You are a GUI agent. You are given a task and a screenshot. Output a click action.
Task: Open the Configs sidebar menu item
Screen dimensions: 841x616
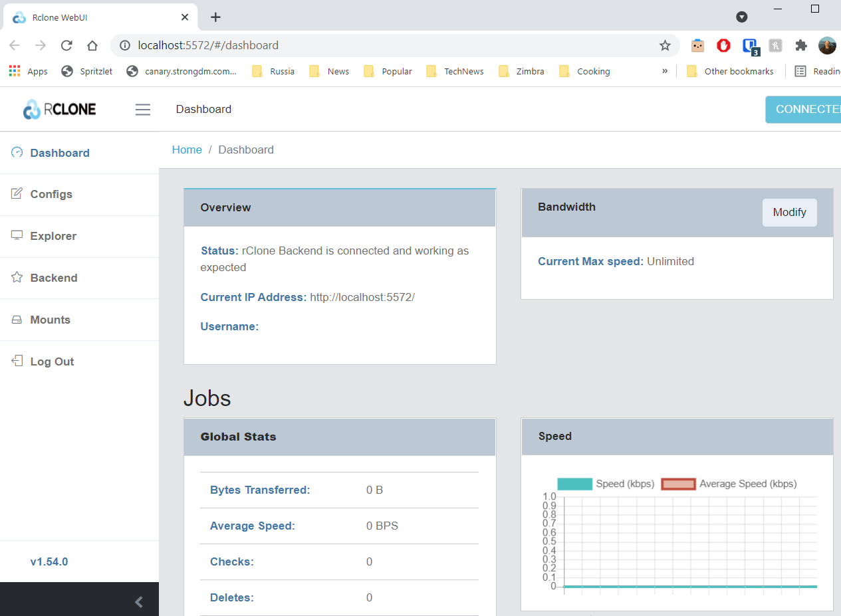coord(79,194)
